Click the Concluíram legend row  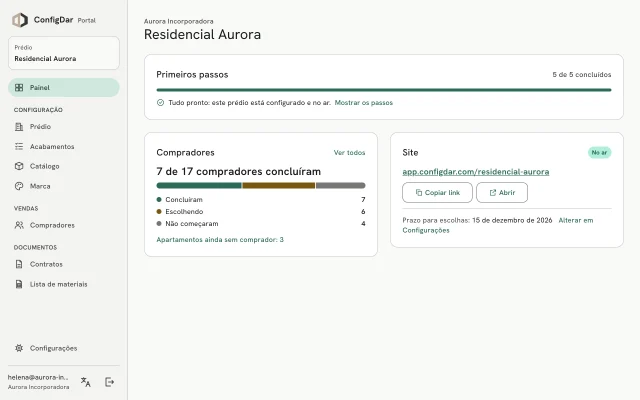point(261,200)
